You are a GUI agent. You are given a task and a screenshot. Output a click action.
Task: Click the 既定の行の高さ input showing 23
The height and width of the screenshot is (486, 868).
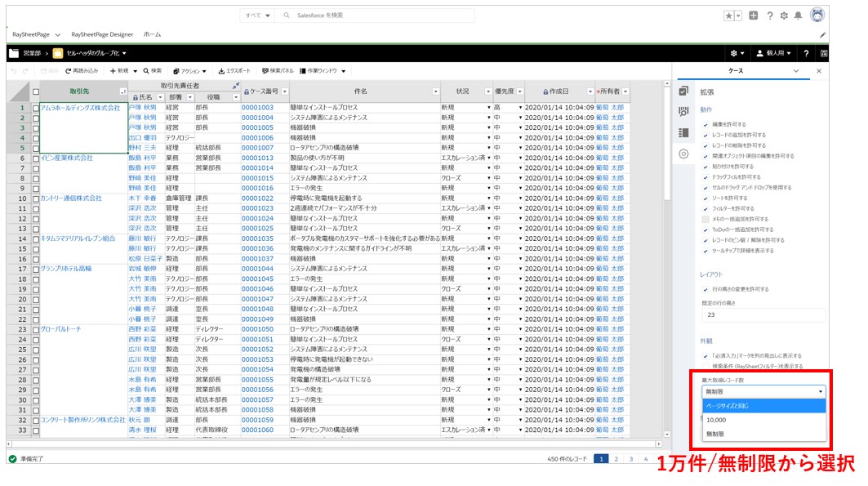coord(763,315)
